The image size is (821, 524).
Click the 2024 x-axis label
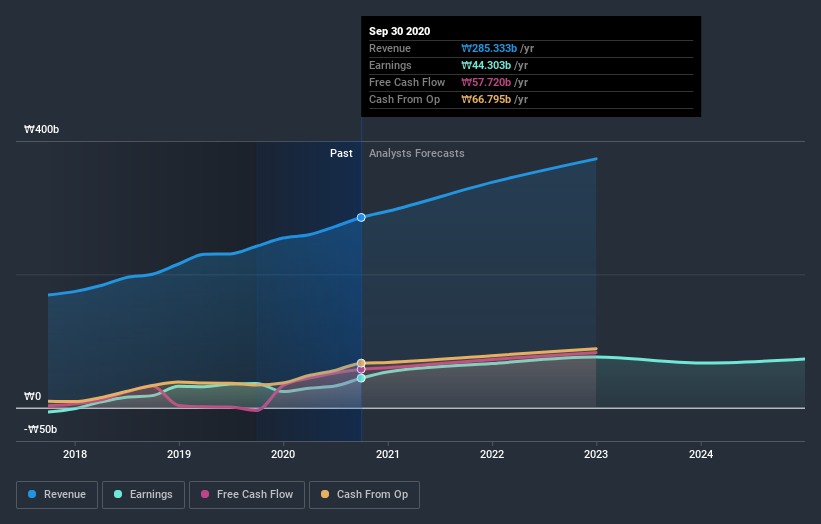(x=701, y=454)
